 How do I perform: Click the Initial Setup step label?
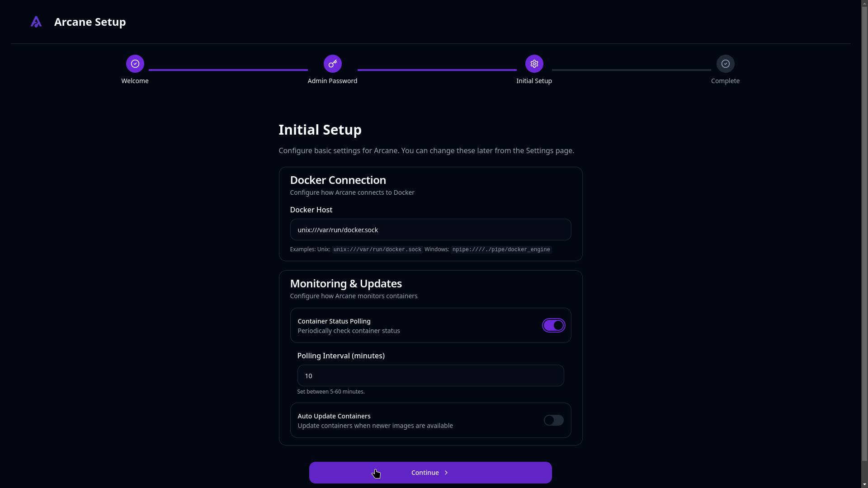534,81
